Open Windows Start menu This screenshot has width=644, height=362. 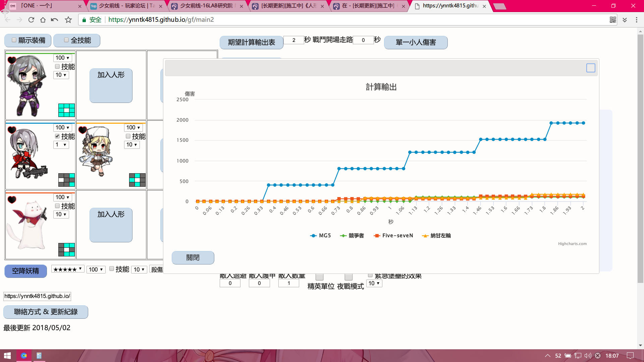click(x=7, y=356)
